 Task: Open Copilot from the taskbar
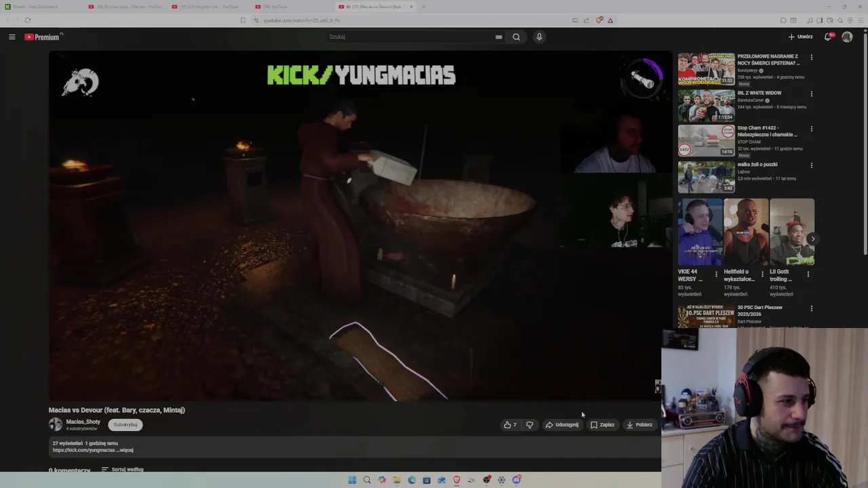tap(382, 480)
